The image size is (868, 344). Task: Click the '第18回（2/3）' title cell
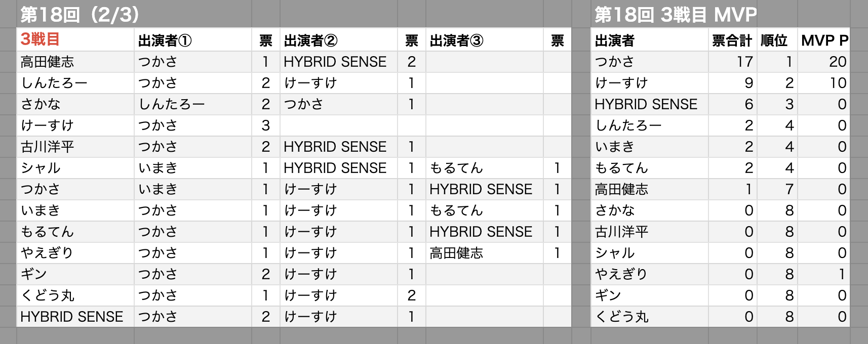pyautogui.click(x=80, y=15)
